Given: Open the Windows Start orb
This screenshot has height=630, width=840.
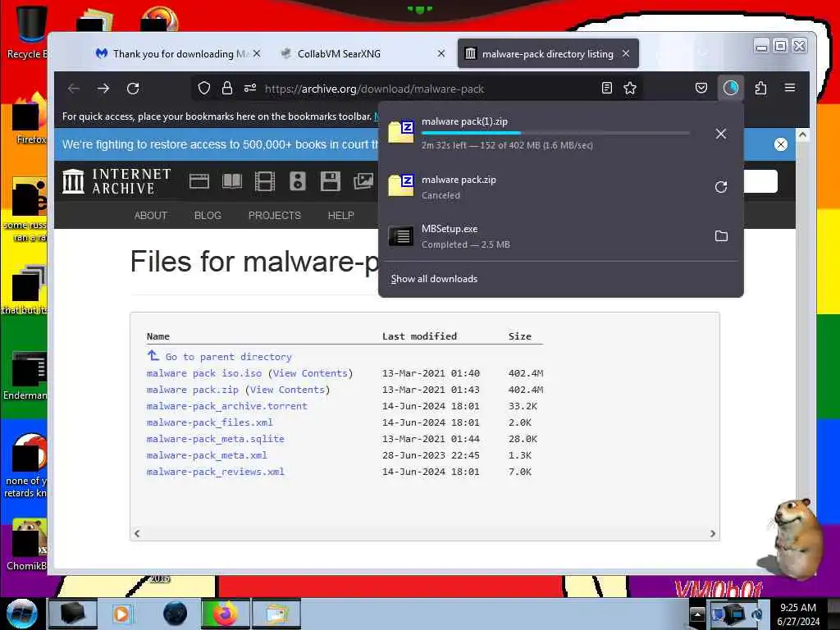Looking at the screenshot, I should click(x=22, y=614).
